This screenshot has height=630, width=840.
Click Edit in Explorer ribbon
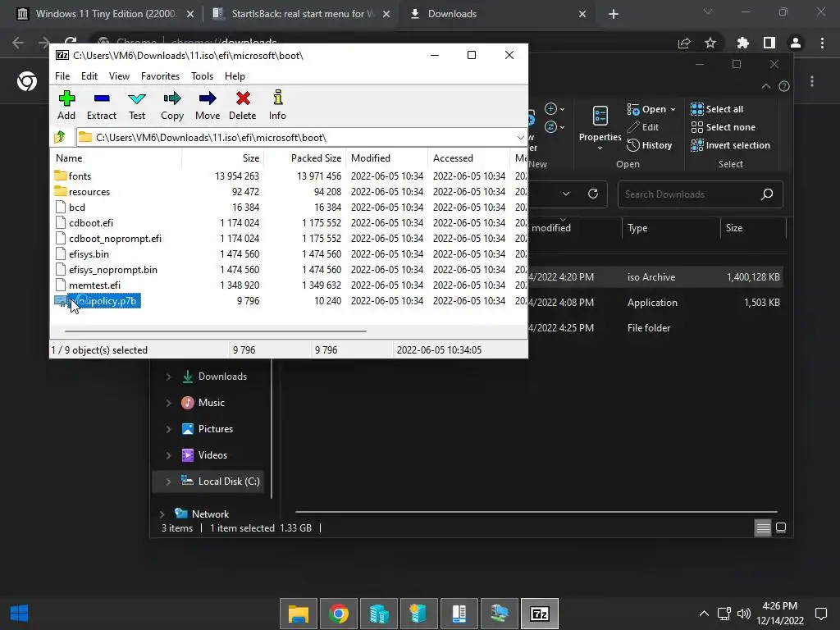pyautogui.click(x=643, y=127)
